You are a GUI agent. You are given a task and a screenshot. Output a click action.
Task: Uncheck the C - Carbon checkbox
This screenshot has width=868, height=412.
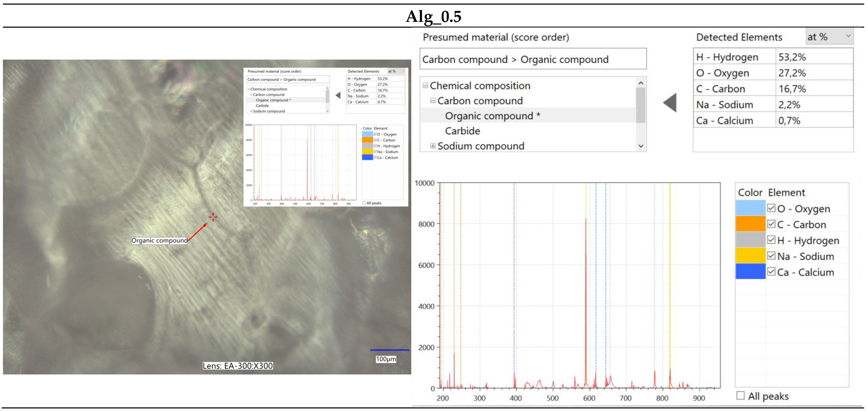coord(771,224)
